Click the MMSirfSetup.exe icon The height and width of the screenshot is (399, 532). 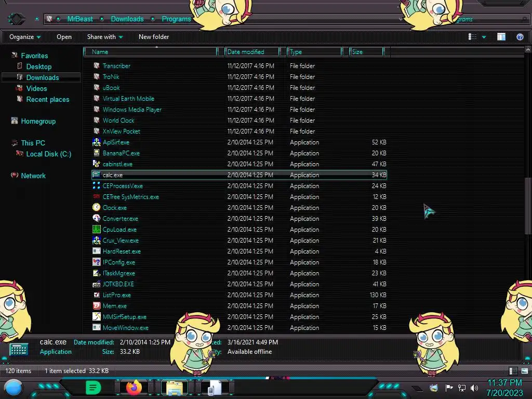(96, 316)
